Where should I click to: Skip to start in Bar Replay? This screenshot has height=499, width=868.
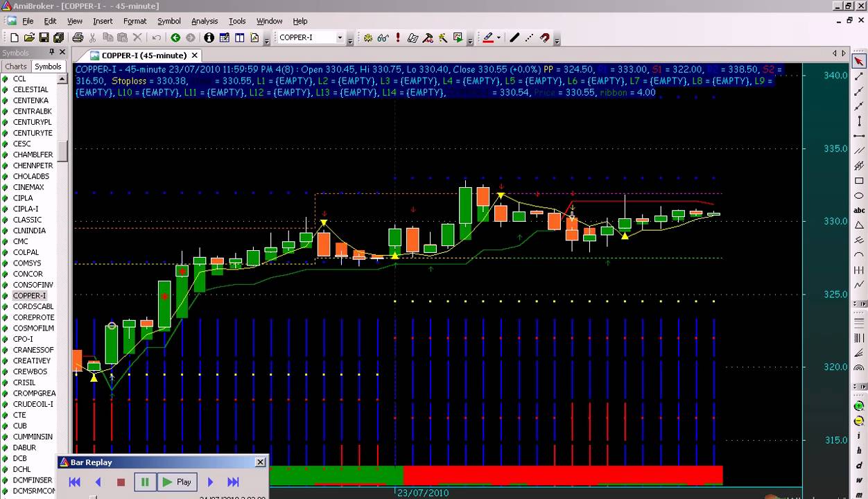coord(75,482)
